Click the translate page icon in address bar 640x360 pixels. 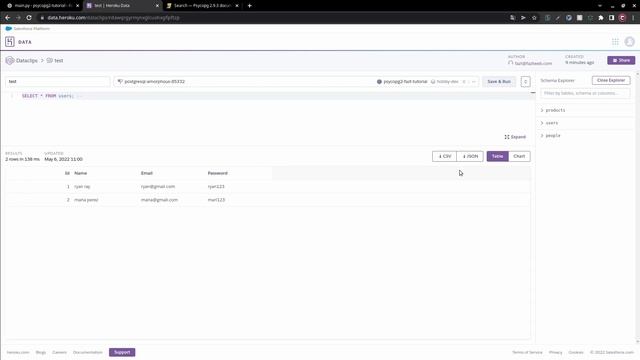pyautogui.click(x=512, y=18)
